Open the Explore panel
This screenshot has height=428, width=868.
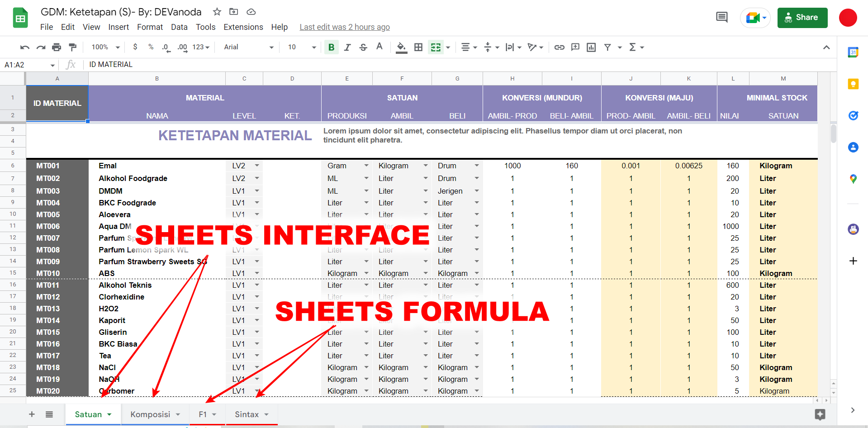coord(820,414)
